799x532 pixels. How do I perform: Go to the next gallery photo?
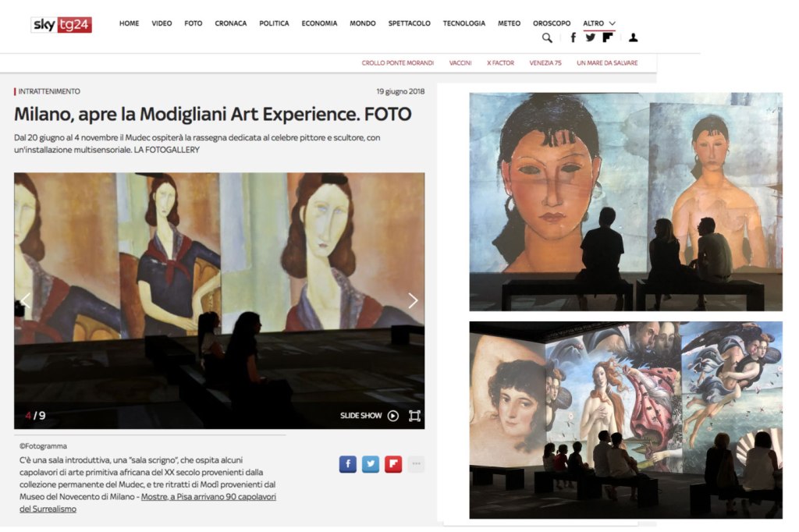point(413,300)
